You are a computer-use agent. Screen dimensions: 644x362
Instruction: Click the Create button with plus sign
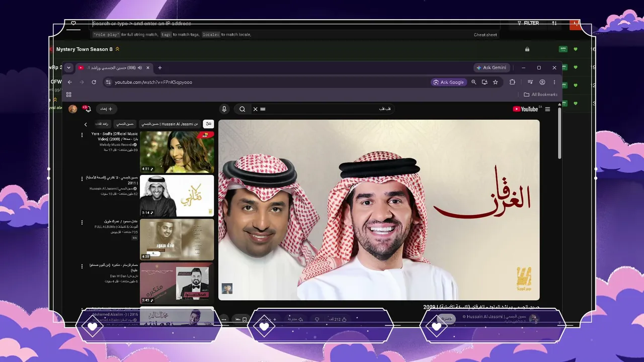[106, 109]
